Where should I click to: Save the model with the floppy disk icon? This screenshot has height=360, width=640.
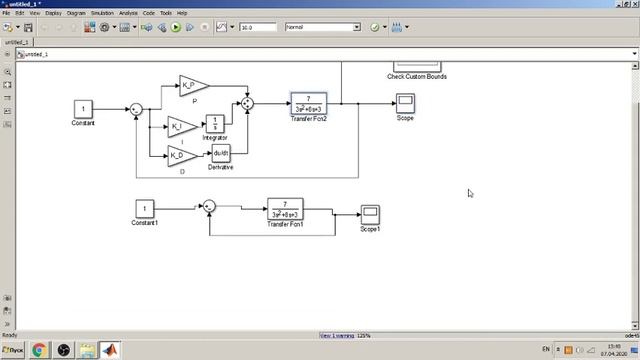28,27
